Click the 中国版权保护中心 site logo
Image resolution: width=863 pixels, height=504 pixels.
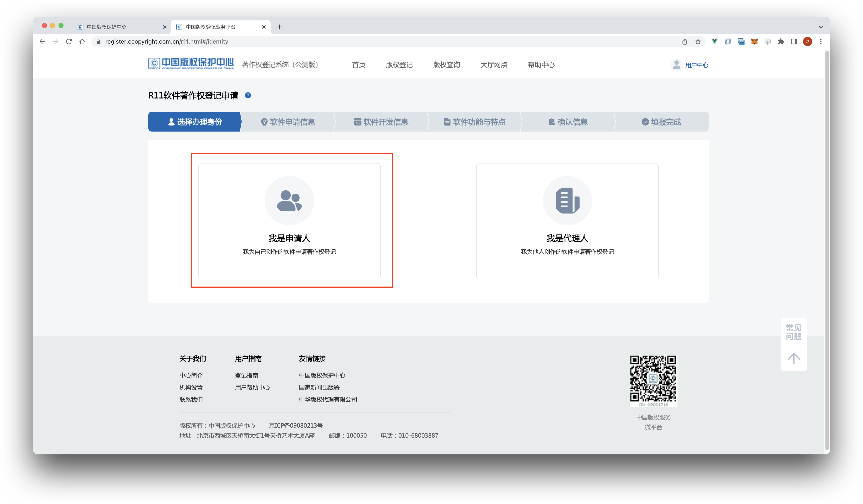191,64
